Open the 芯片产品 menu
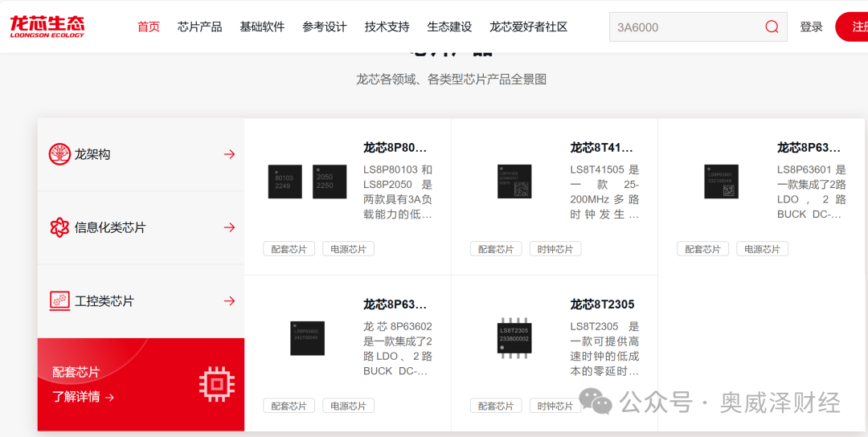This screenshot has width=868, height=437. [x=200, y=27]
